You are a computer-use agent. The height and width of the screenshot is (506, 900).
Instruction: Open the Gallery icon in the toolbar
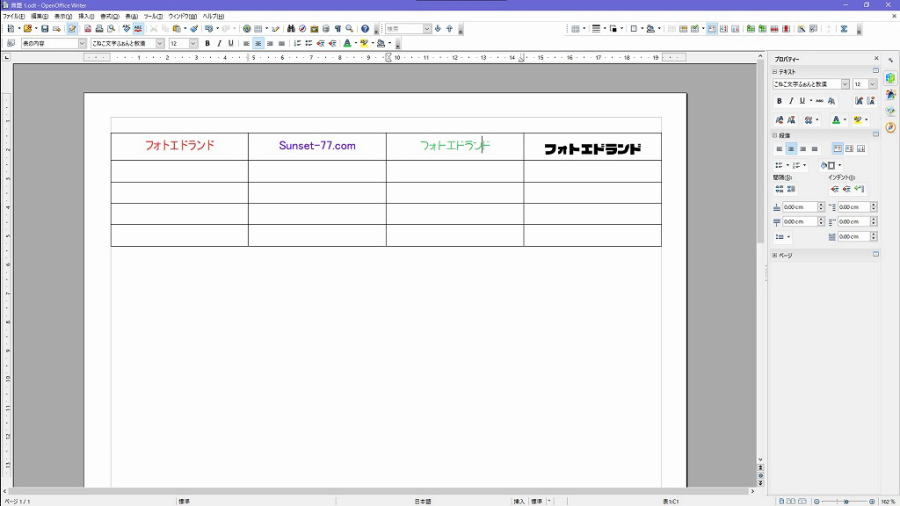[x=314, y=29]
